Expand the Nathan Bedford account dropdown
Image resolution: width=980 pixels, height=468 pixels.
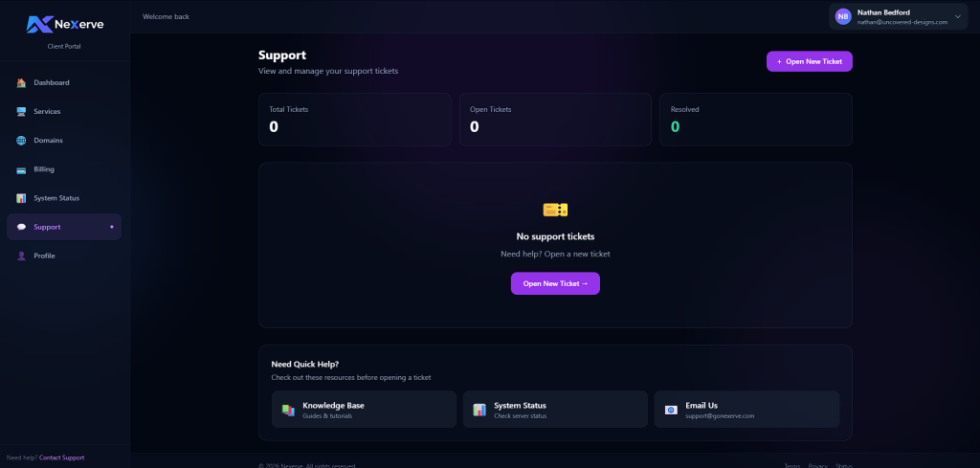[957, 16]
